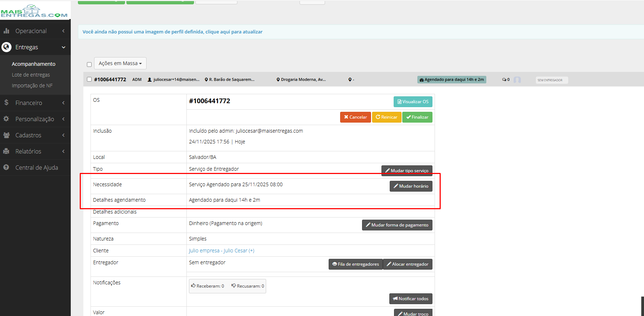Go to Importação de NF
This screenshot has width=644, height=316.
(x=32, y=86)
